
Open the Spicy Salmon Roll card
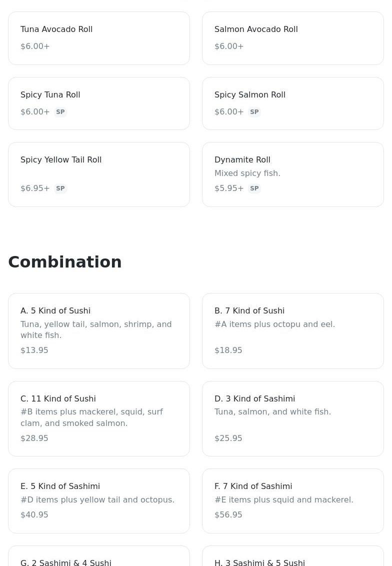(293, 103)
